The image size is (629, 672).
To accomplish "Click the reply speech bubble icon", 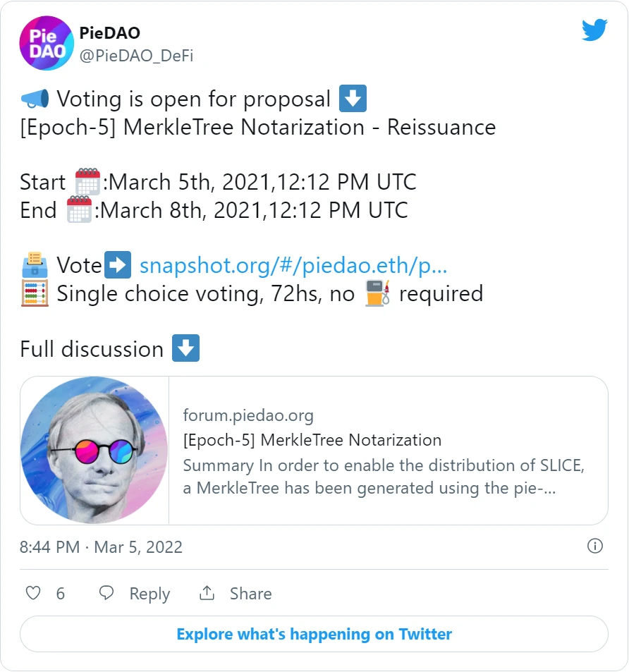I will coord(106,593).
